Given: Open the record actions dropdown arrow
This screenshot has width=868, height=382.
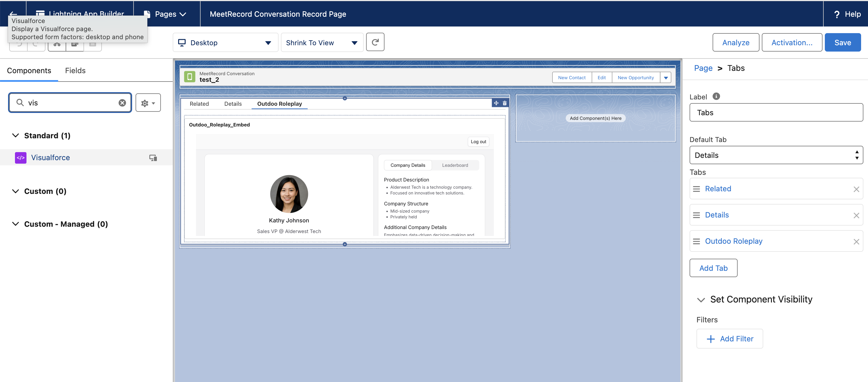Looking at the screenshot, I should coord(665,77).
